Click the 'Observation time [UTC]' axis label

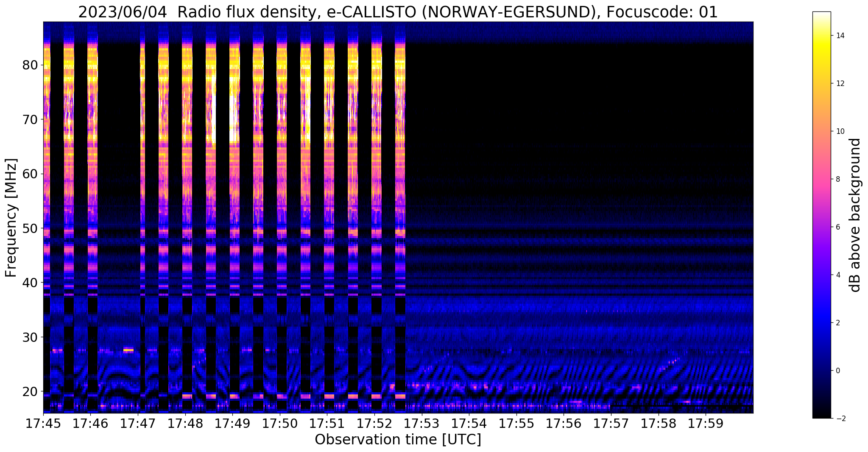pyautogui.click(x=398, y=440)
